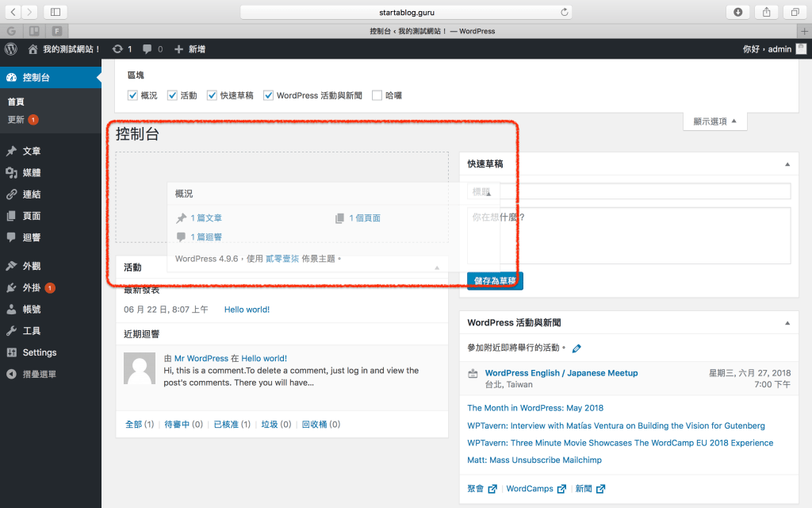Collapse the 顯示選項 screen options tab
This screenshot has height=508, width=812.
pos(714,121)
